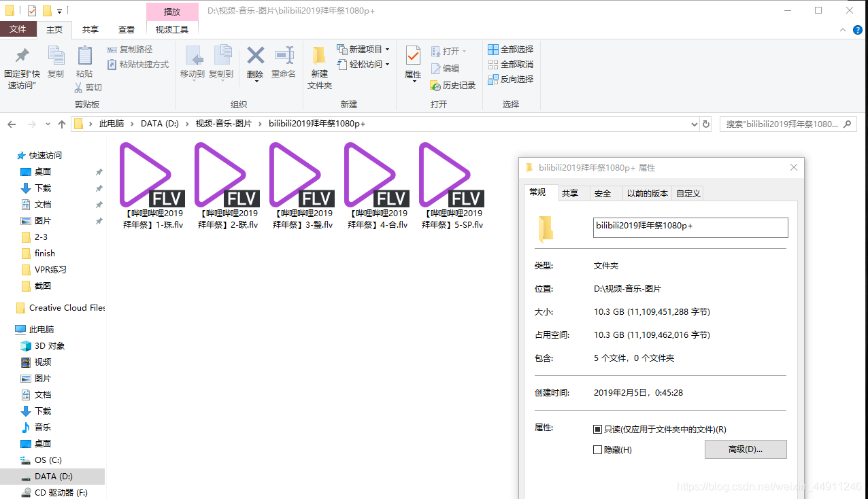Image resolution: width=868 pixels, height=499 pixels.
Task: Select the file 4-合.flv
Action: [x=378, y=186]
